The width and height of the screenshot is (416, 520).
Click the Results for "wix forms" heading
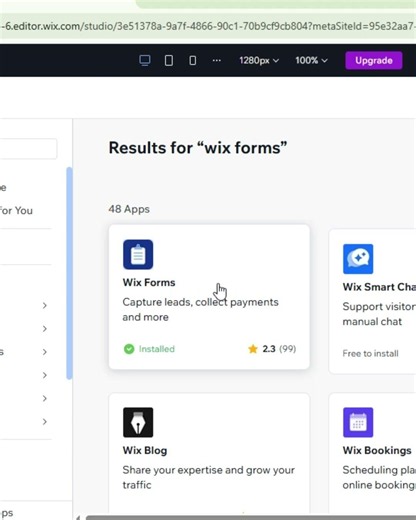(198, 148)
